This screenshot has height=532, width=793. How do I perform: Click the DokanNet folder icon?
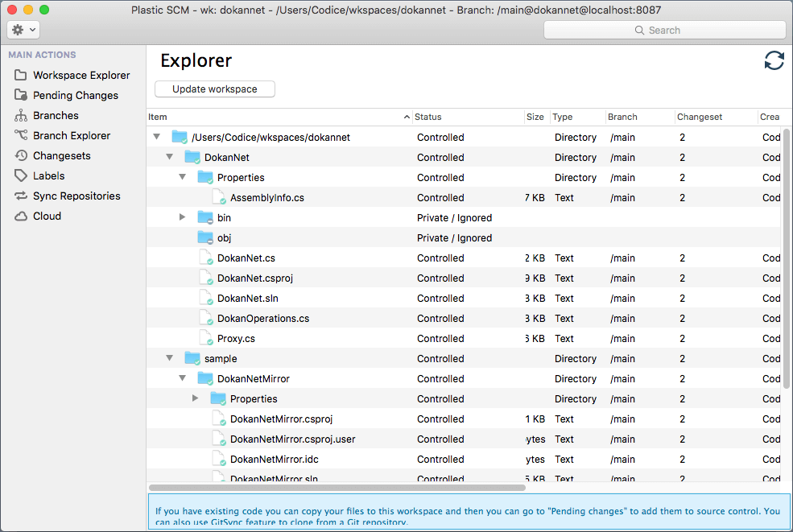point(192,157)
